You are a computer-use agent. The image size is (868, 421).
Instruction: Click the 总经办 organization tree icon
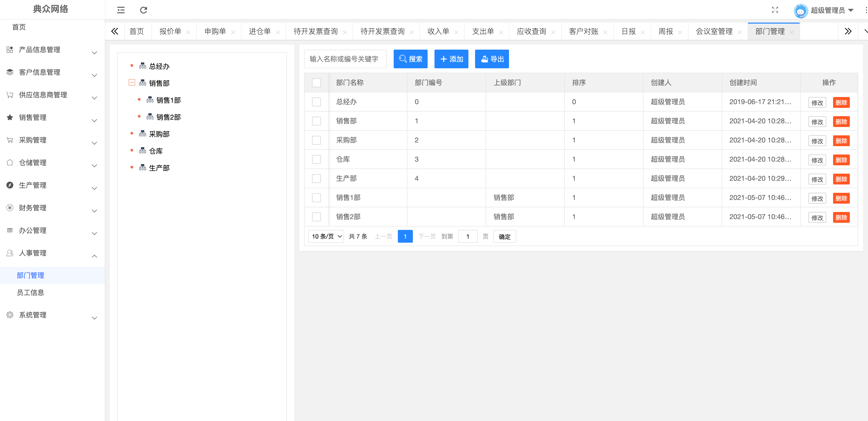click(143, 66)
